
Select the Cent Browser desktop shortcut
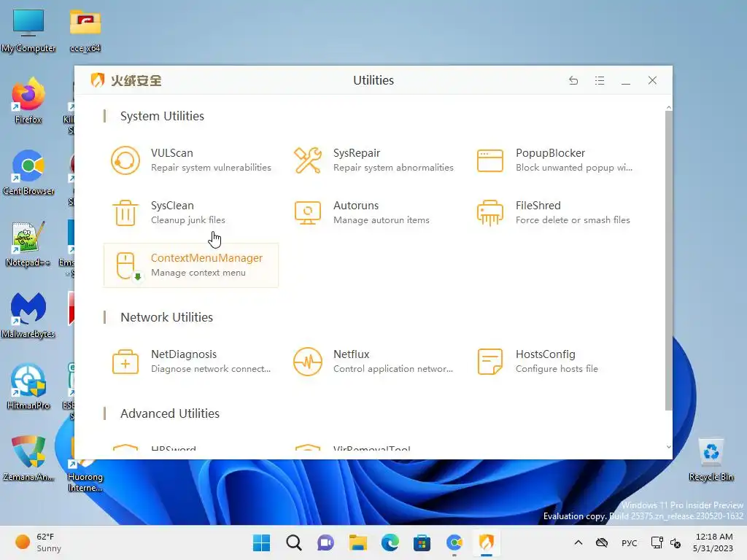(28, 172)
